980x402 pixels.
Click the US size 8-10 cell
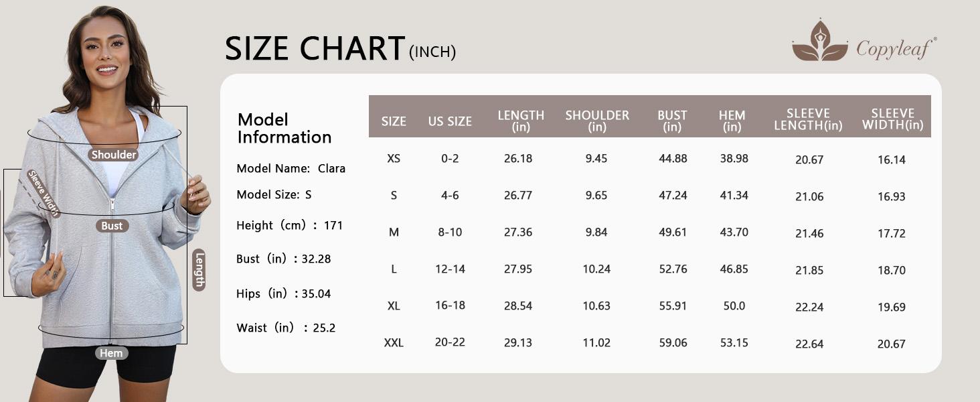450,232
